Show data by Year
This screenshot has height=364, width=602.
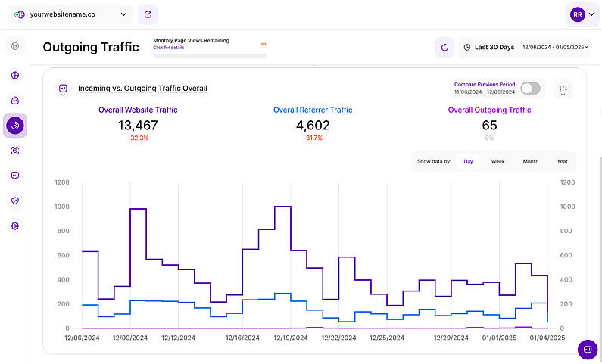click(x=562, y=161)
